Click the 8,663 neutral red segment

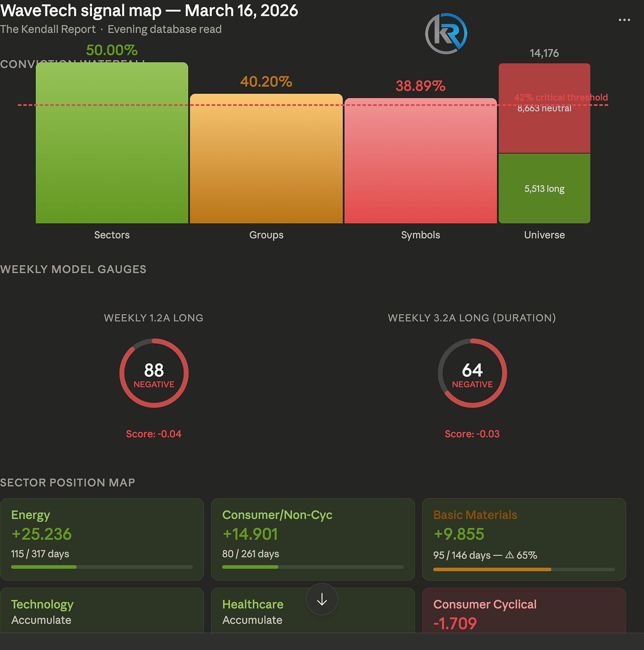544,108
